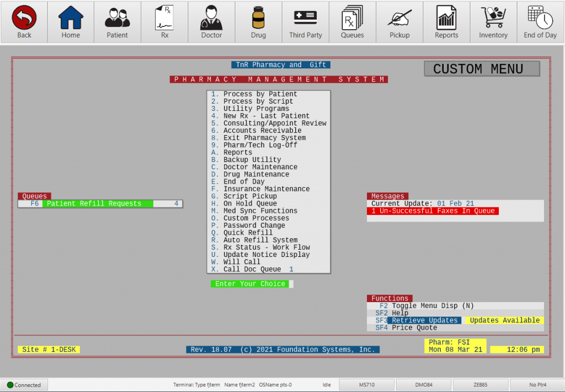
Task: Click the DMO84 status bar button
Action: (x=423, y=385)
